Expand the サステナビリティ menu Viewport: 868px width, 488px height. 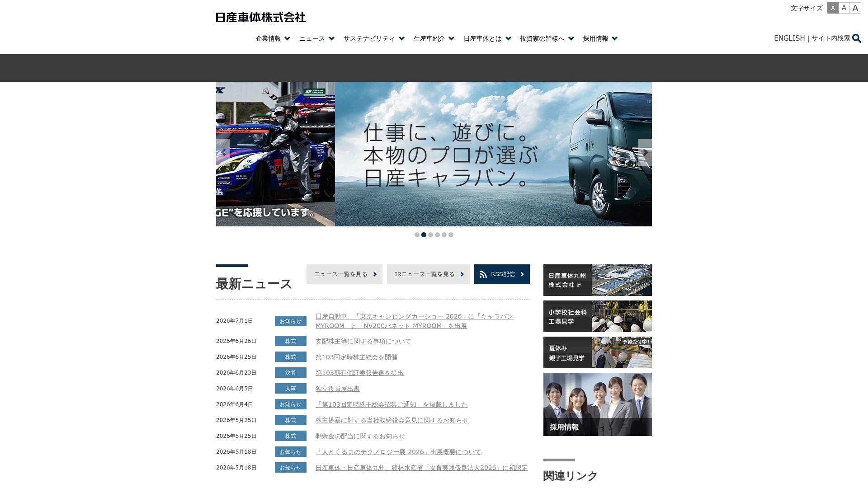click(374, 38)
